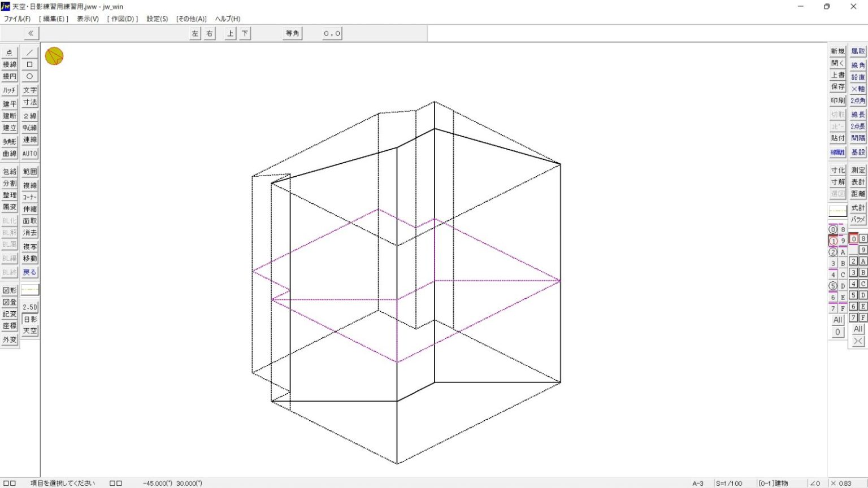Activate the 文字 text tool

click(30, 90)
